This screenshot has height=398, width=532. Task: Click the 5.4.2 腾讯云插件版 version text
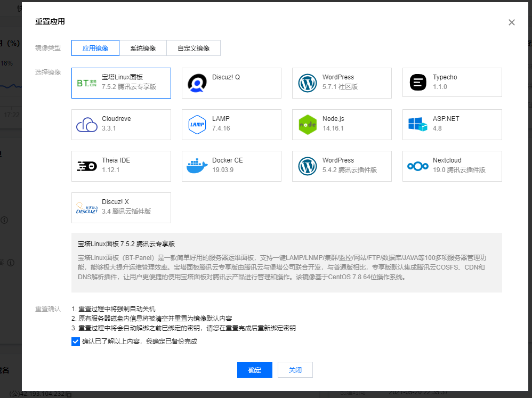pos(350,170)
